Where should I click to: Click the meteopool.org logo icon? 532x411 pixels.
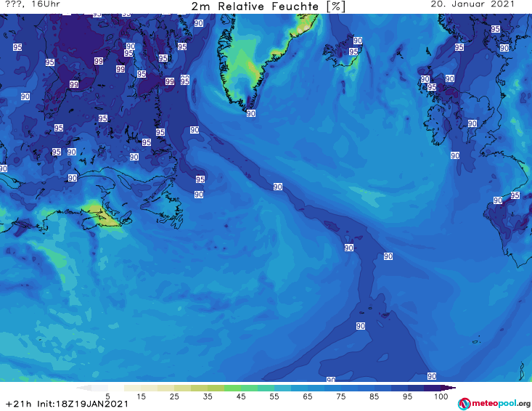pos(464,404)
